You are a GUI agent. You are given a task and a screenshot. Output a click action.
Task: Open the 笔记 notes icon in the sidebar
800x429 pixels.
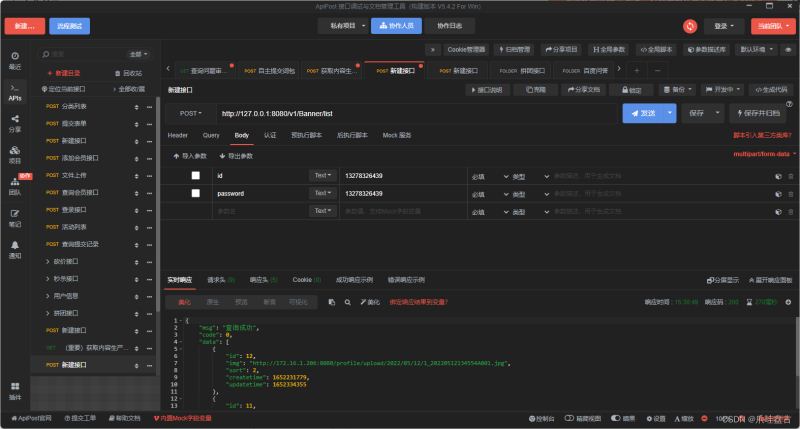pos(15,218)
